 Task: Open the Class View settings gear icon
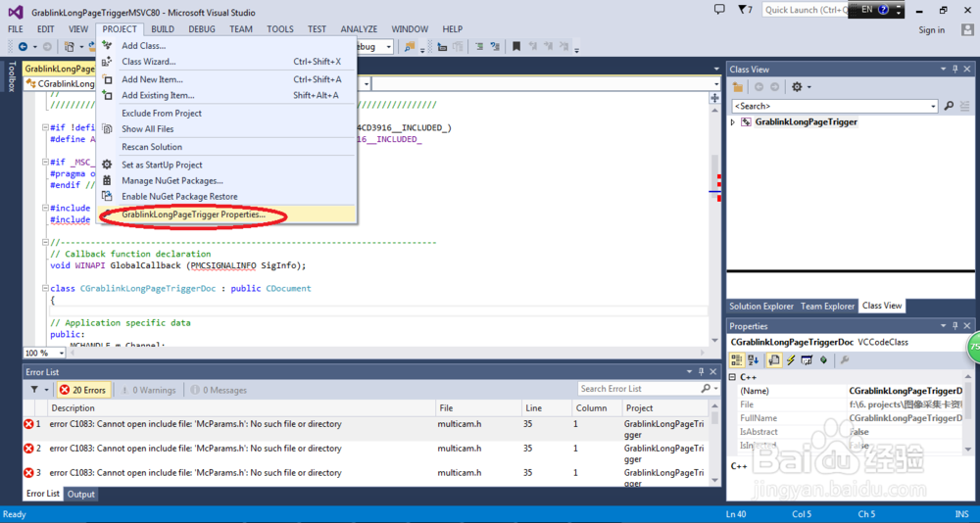pos(797,87)
